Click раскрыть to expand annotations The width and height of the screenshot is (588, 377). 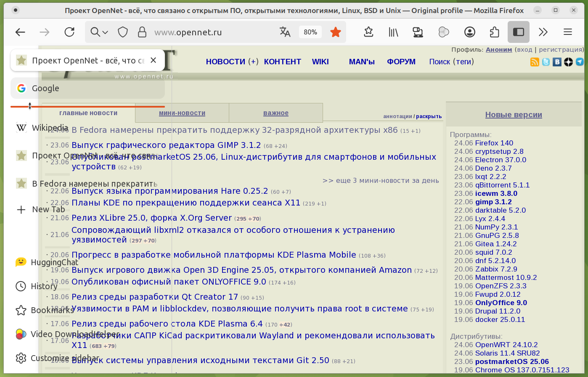[x=429, y=116]
